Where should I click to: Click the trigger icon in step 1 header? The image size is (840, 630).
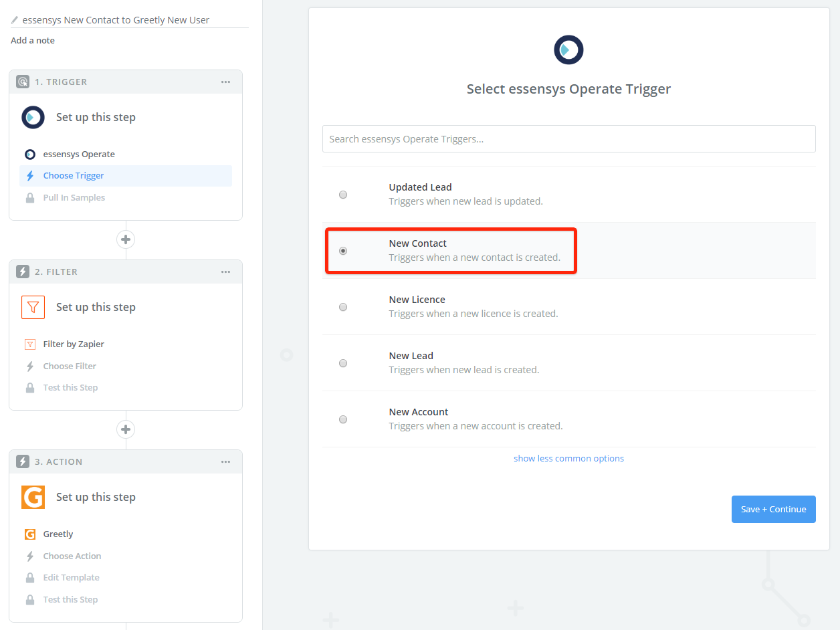coord(22,82)
